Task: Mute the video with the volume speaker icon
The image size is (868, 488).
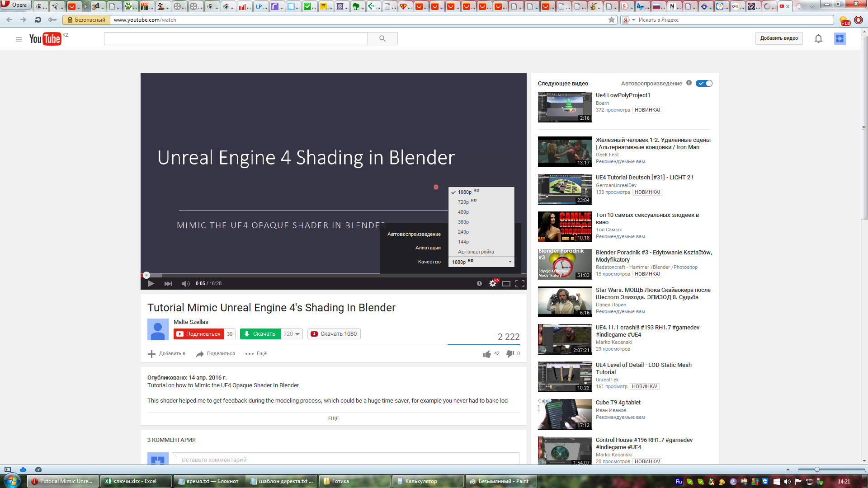Action: click(185, 284)
